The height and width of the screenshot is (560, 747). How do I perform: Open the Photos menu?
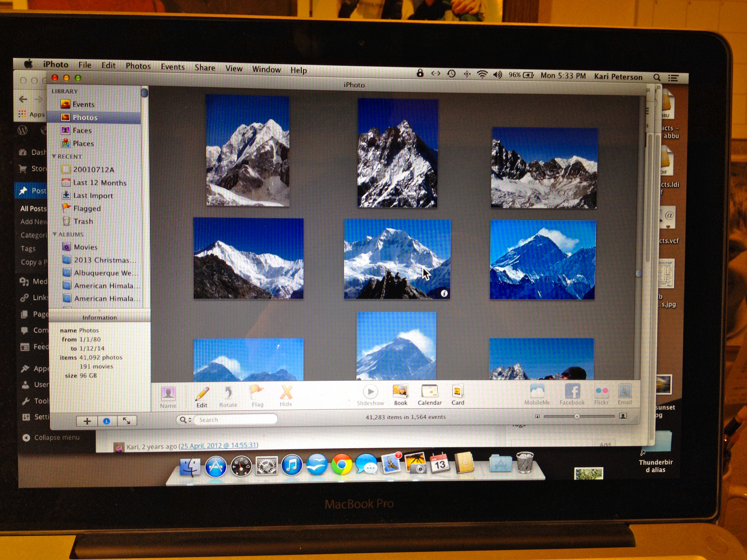[x=138, y=66]
